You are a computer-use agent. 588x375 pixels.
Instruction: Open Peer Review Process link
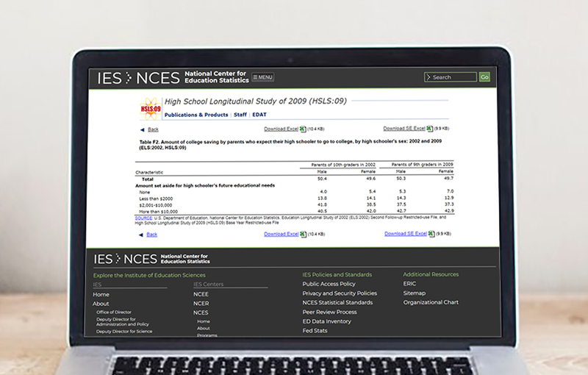point(329,312)
